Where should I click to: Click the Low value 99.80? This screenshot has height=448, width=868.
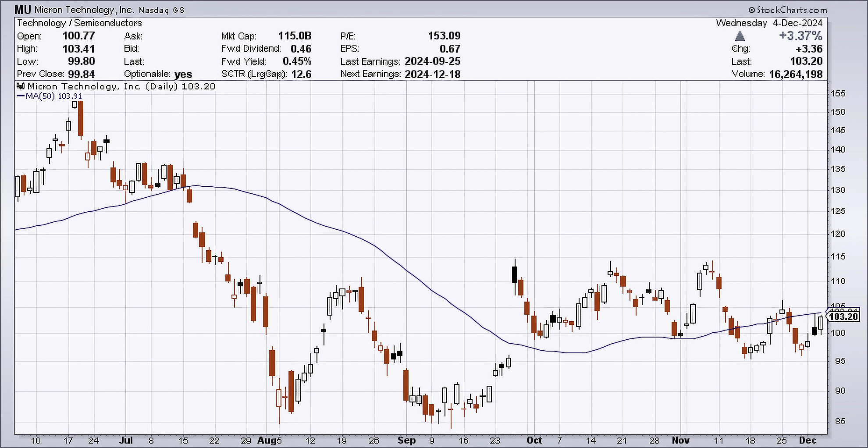point(81,61)
